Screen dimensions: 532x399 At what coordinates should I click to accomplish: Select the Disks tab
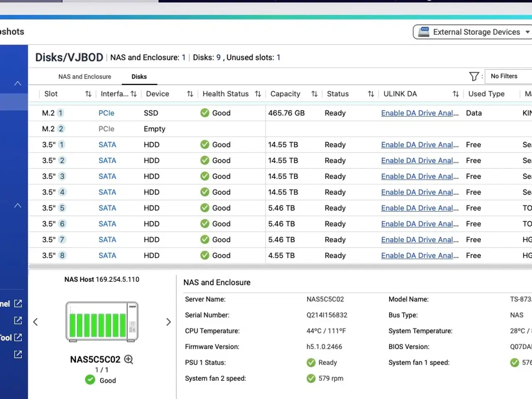[x=139, y=76]
